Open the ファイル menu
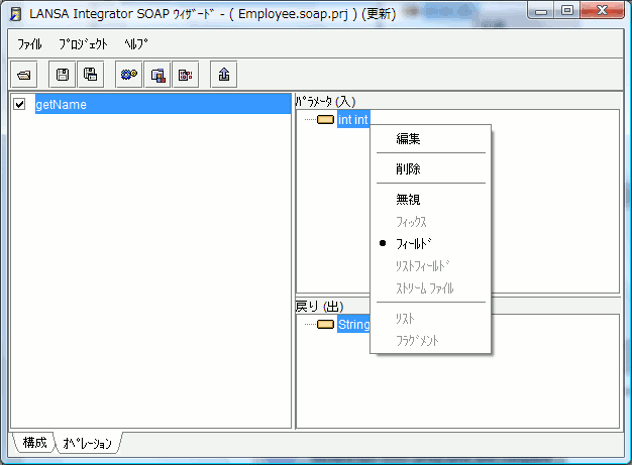 tap(29, 44)
